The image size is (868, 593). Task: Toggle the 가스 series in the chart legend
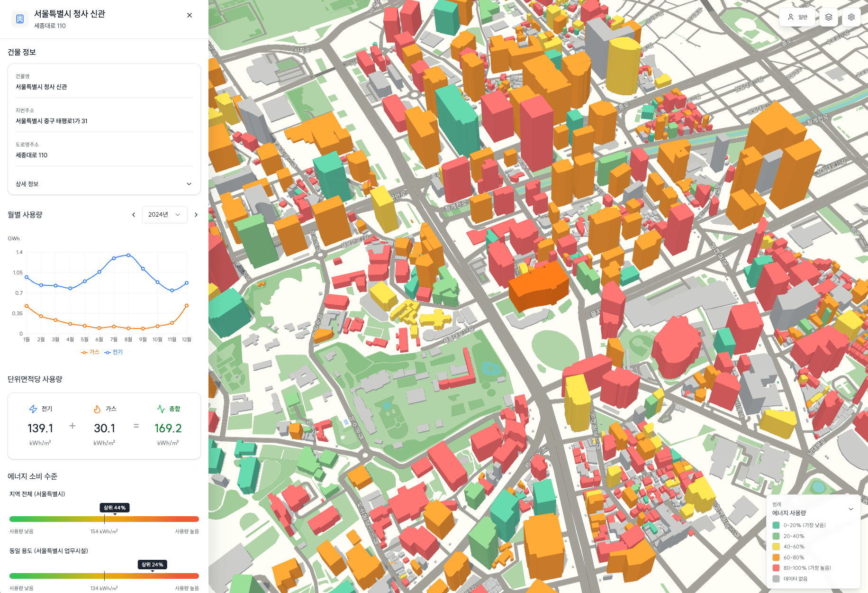90,352
